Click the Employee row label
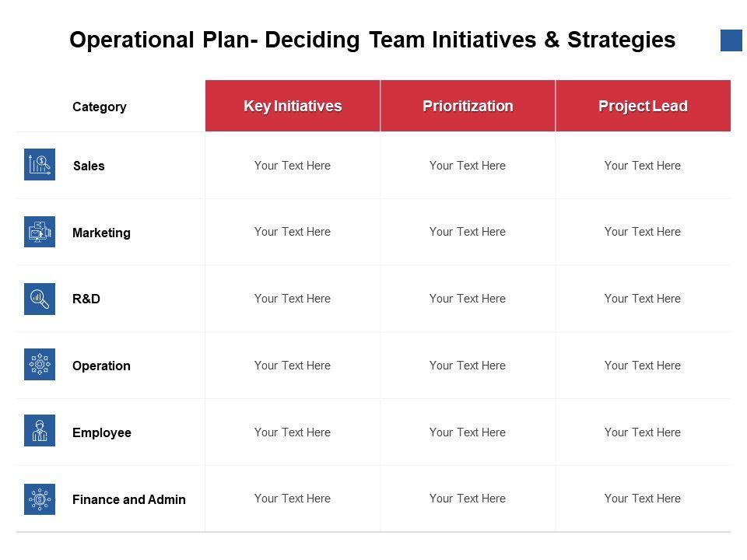The image size is (747, 560). coord(102,433)
